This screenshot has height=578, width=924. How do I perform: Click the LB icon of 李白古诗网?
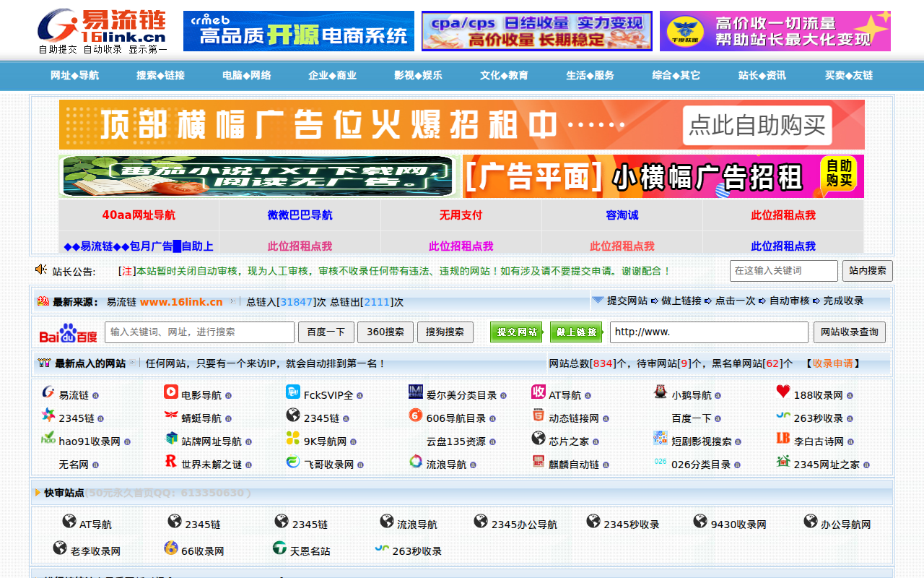[784, 438]
